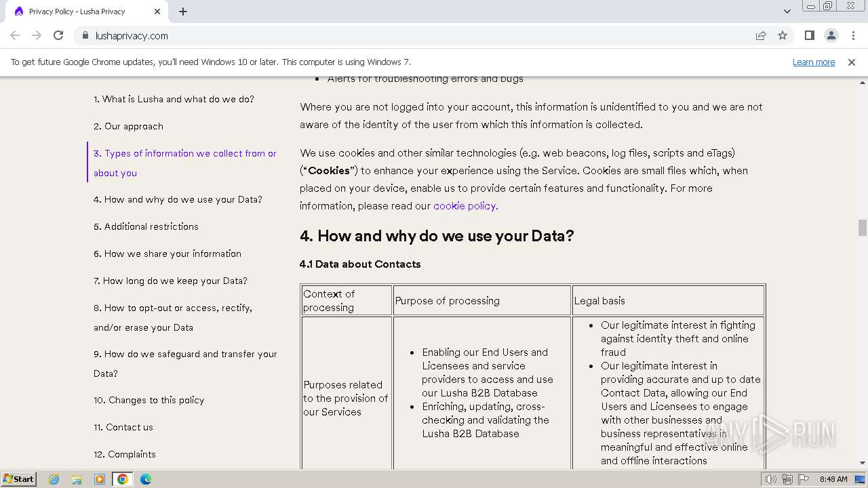Open the Action Center flag icon

(x=804, y=479)
